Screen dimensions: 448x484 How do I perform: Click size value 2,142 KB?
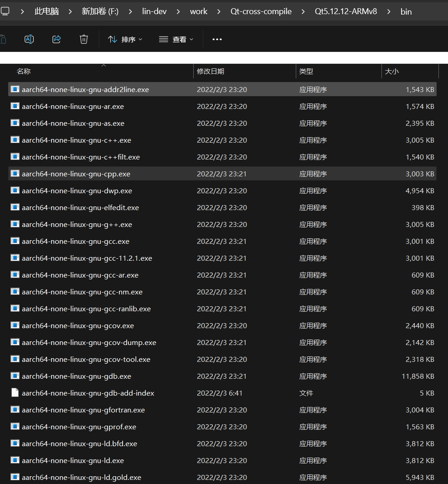[420, 343]
